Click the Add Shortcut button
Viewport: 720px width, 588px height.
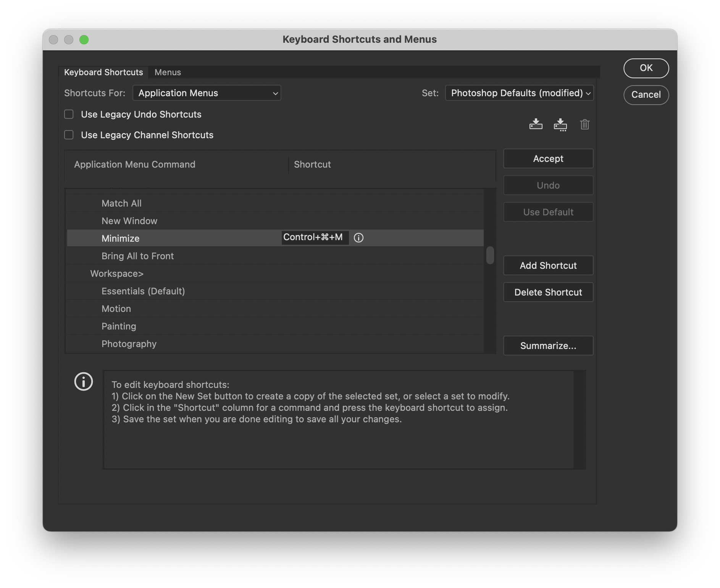(548, 265)
